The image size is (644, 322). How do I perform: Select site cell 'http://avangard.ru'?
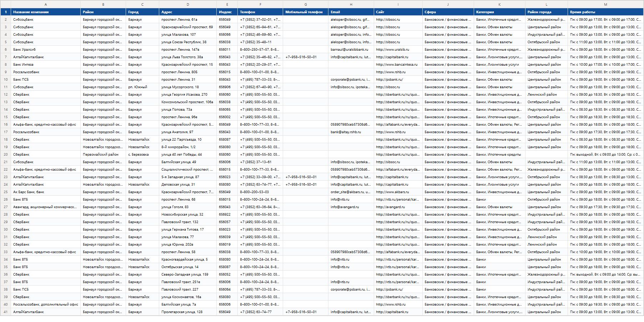click(398, 207)
